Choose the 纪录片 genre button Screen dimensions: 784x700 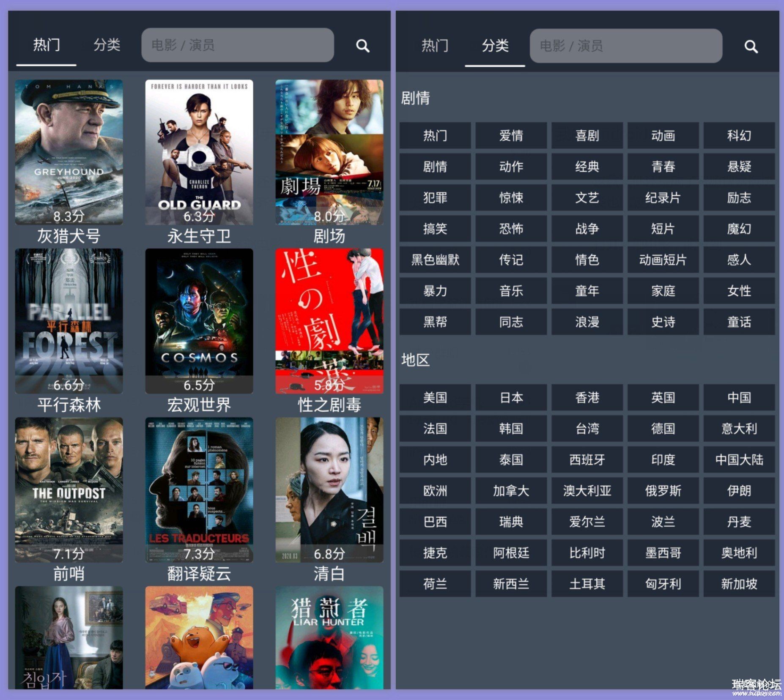pyautogui.click(x=663, y=198)
